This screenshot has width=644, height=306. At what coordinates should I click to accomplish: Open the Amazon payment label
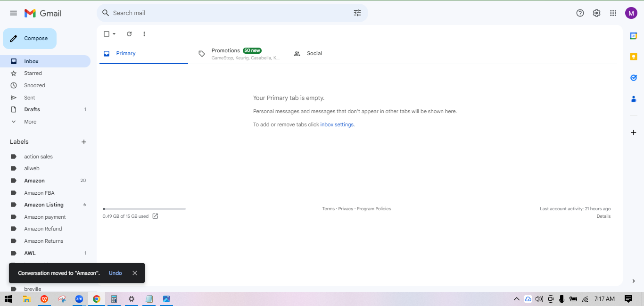[45, 217]
